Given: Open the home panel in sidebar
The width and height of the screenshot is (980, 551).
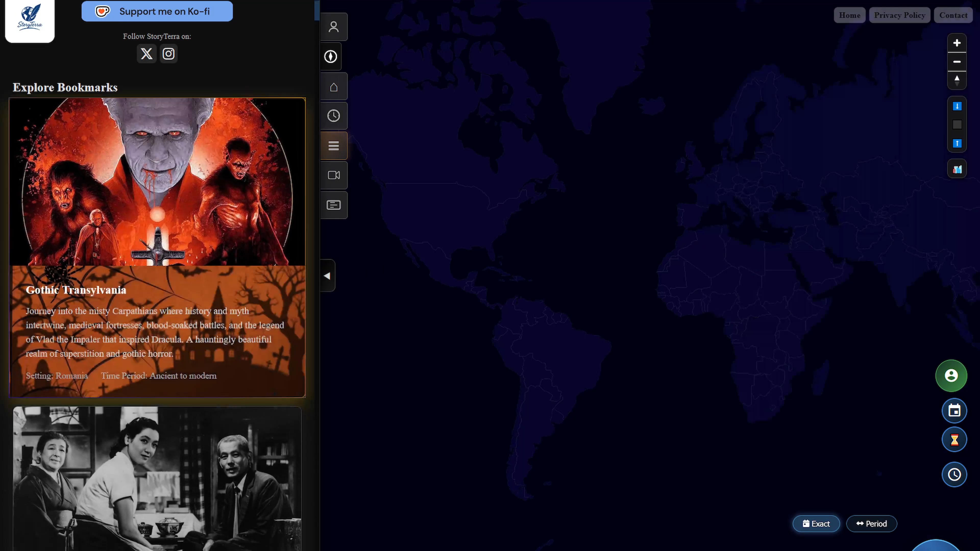Looking at the screenshot, I should (333, 87).
